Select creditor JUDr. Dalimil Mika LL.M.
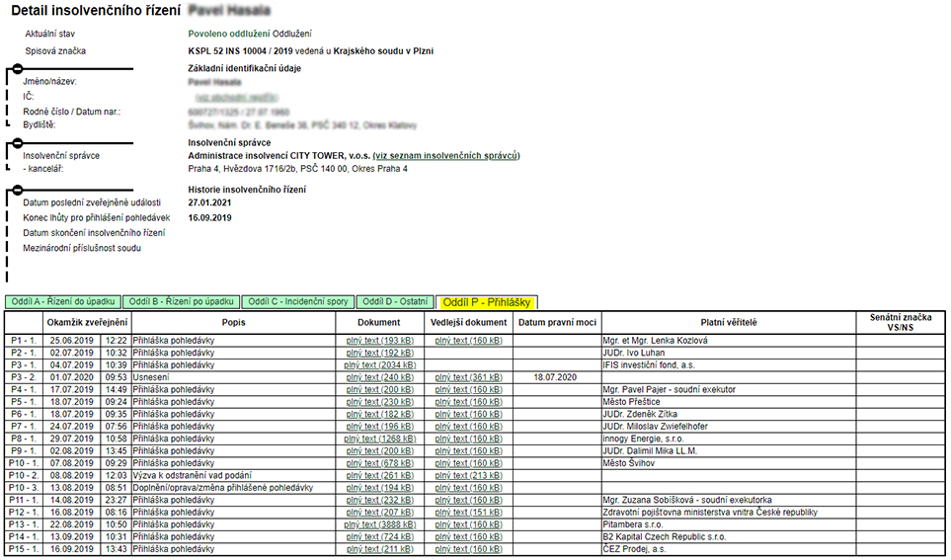 650,450
